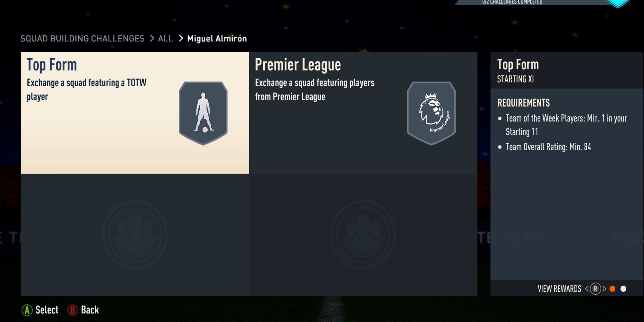Select the orange page indicator dot

[612, 289]
